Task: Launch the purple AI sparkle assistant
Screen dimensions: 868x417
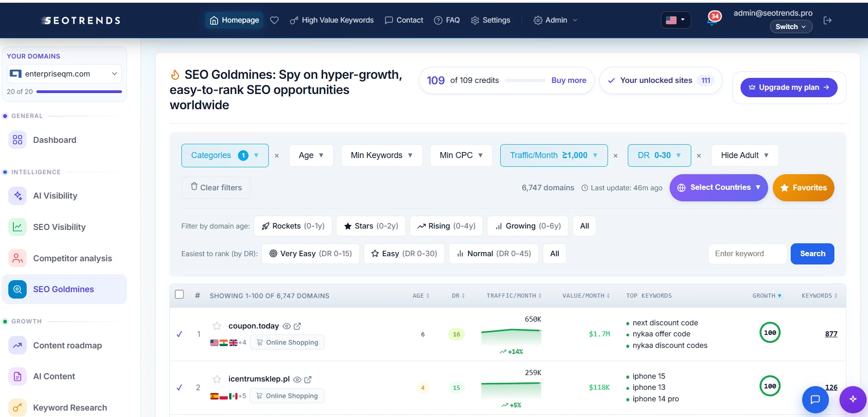Action: (x=853, y=399)
